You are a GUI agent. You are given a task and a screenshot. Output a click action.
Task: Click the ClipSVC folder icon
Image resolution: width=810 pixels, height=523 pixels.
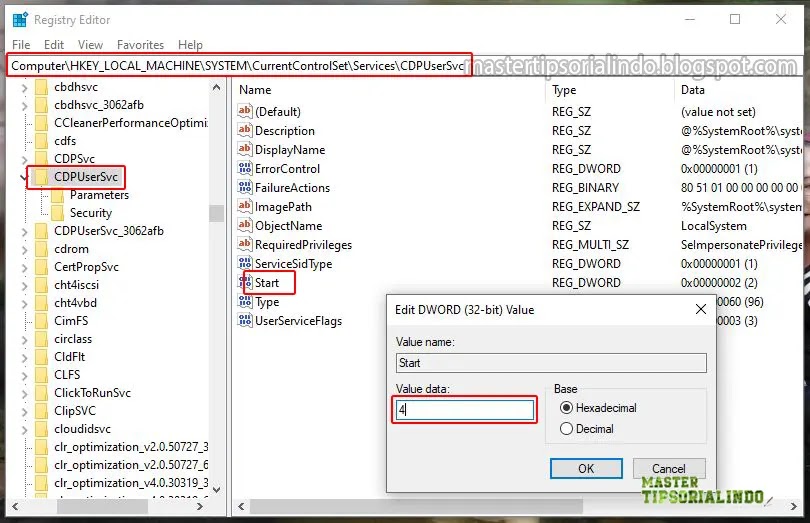coord(42,411)
